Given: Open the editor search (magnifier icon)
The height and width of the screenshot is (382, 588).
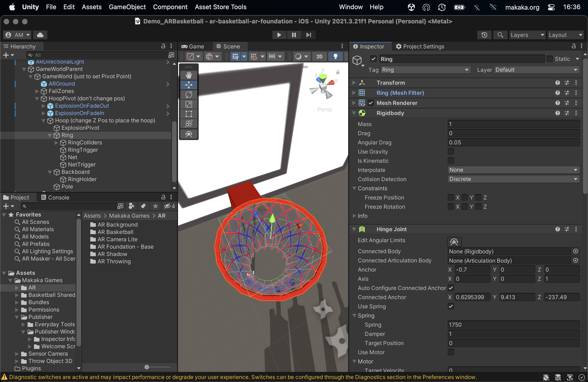Looking at the screenshot, I should pos(500,35).
